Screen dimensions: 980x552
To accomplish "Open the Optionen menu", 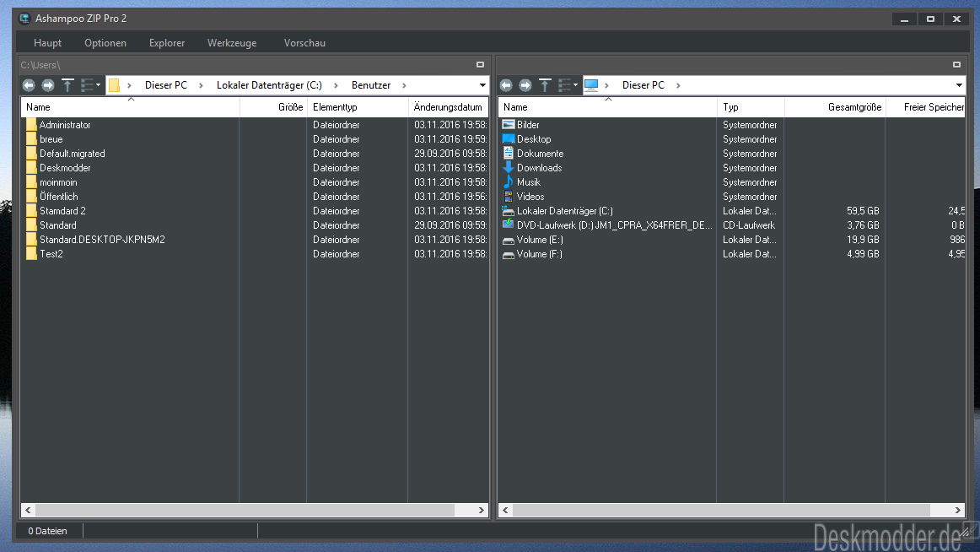I will [x=105, y=43].
